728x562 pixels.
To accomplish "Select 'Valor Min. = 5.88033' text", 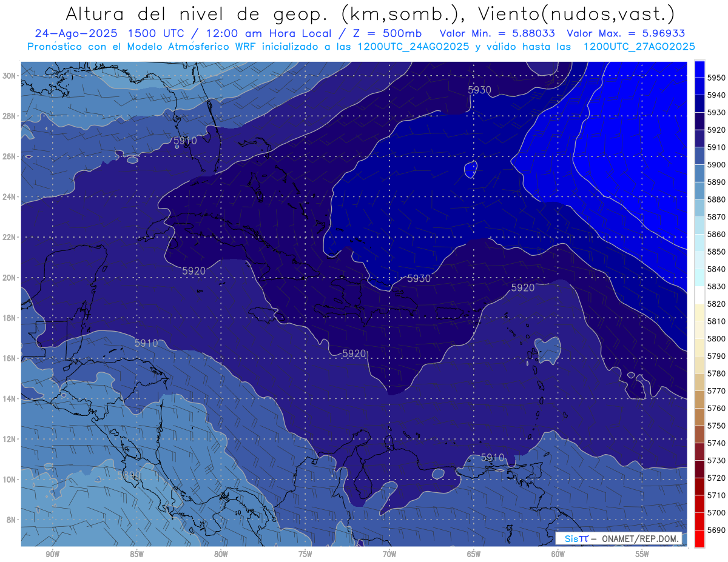I will pyautogui.click(x=497, y=33).
